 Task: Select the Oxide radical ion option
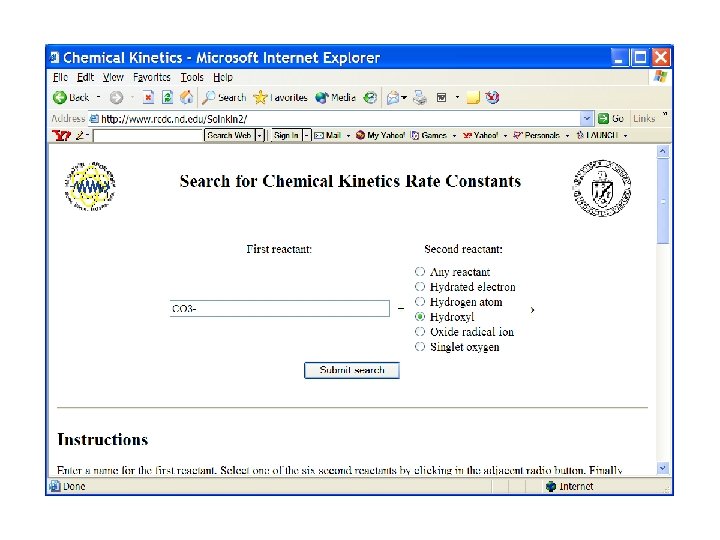(x=420, y=332)
